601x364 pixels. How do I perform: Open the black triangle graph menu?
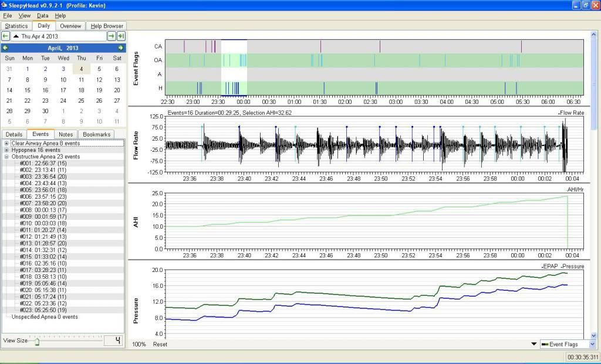pyautogui.click(x=534, y=343)
